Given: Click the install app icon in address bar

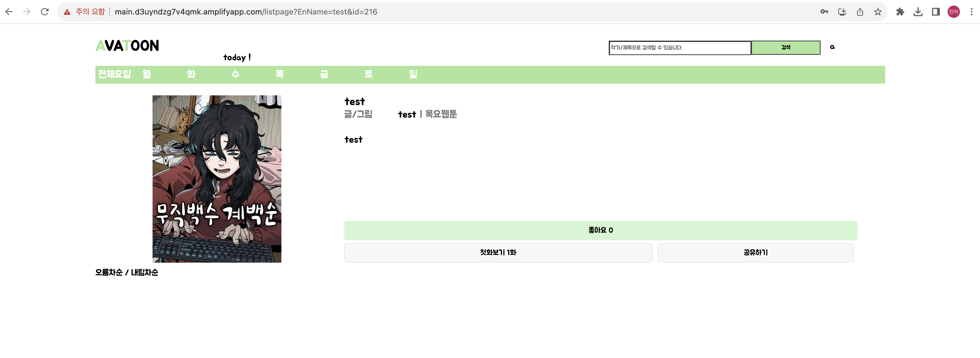Looking at the screenshot, I should tap(842, 12).
